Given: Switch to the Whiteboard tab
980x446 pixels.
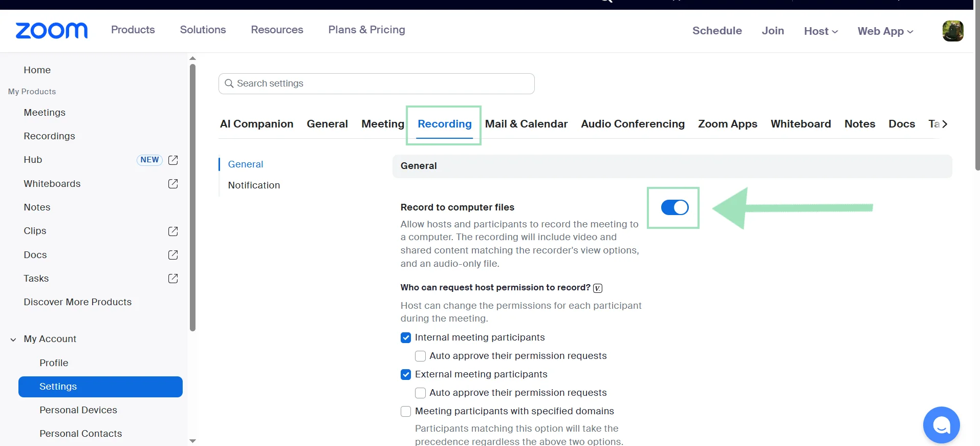Looking at the screenshot, I should pos(801,124).
